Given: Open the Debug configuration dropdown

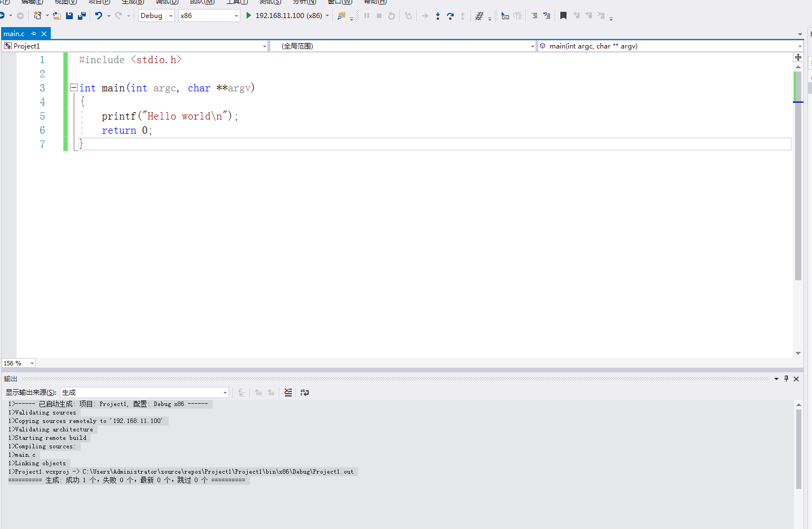Looking at the screenshot, I should (156, 16).
